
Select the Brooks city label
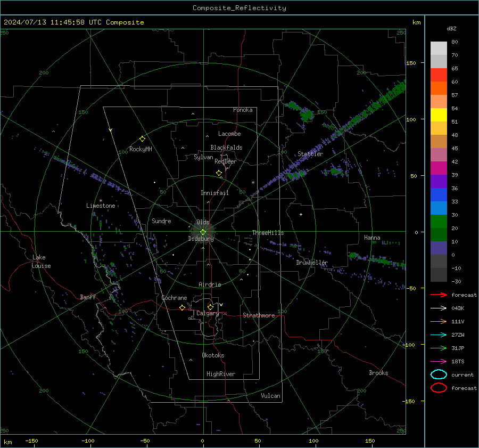(378, 373)
